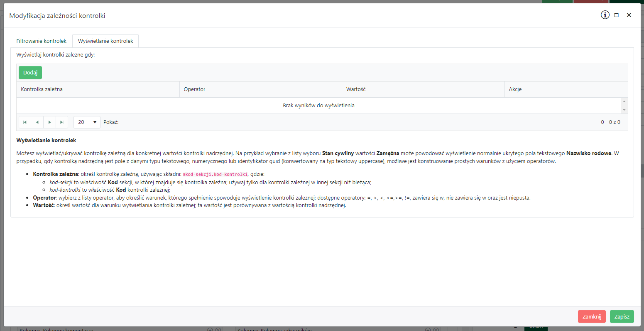644x331 pixels.
Task: Click the Wartość column header
Action: tap(356, 89)
